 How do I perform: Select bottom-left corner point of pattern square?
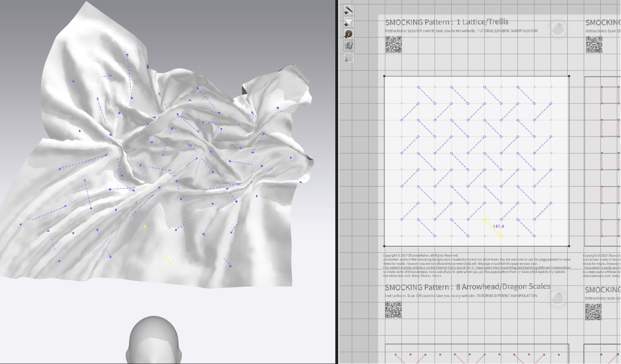[x=385, y=246]
